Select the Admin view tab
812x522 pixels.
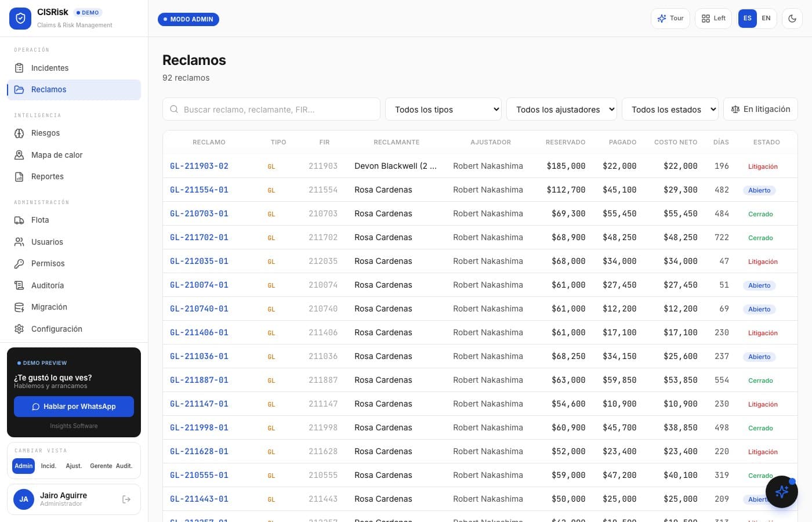click(x=24, y=466)
